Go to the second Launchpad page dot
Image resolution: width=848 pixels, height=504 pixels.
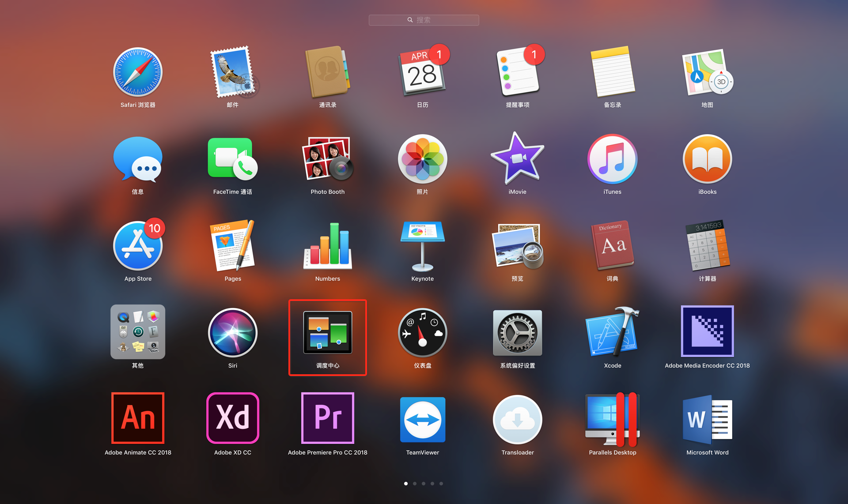click(415, 484)
